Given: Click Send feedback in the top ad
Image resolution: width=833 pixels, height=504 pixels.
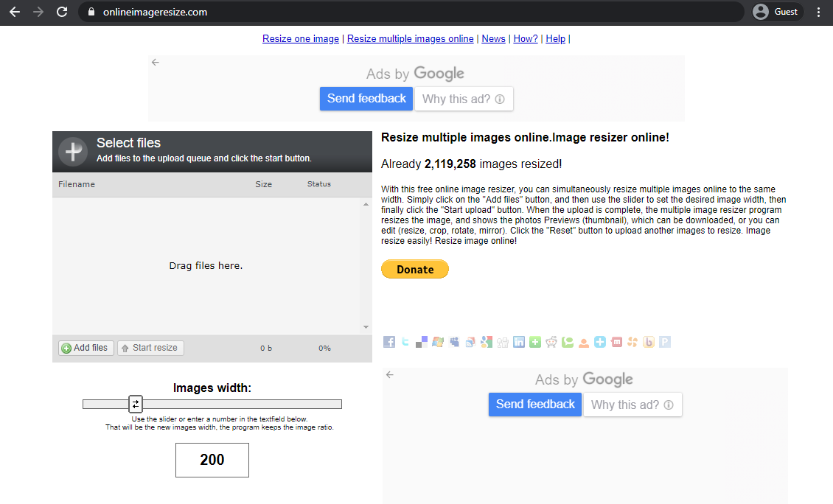Looking at the screenshot, I should pyautogui.click(x=366, y=99).
